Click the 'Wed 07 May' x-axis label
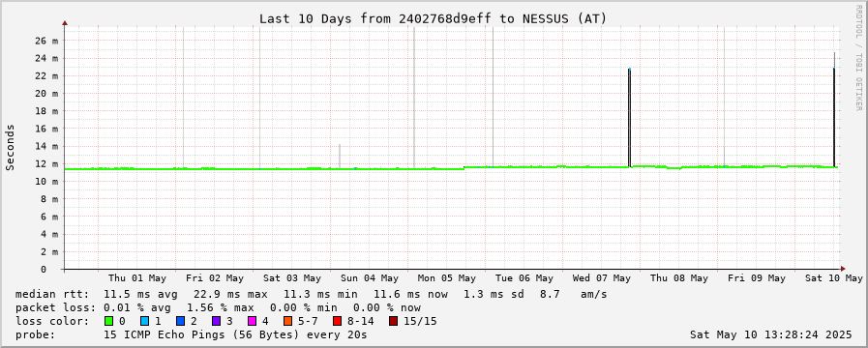This screenshot has height=348, width=868. pyautogui.click(x=602, y=278)
